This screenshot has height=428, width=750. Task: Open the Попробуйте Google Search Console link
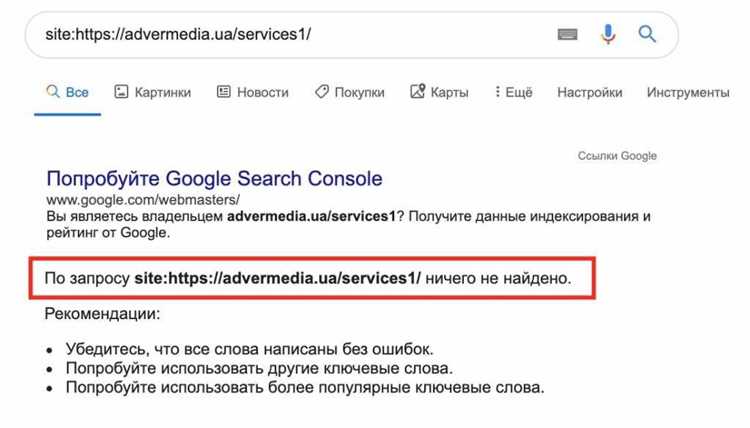tap(214, 179)
